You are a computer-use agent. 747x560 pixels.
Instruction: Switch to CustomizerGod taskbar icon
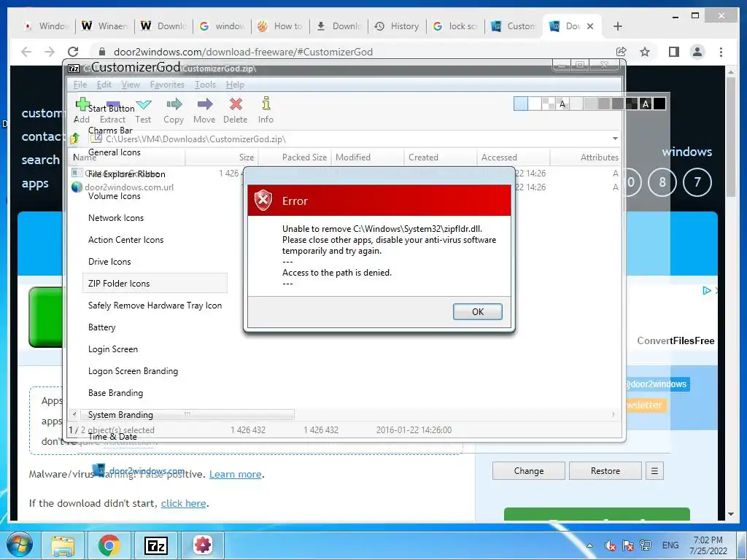pos(203,545)
